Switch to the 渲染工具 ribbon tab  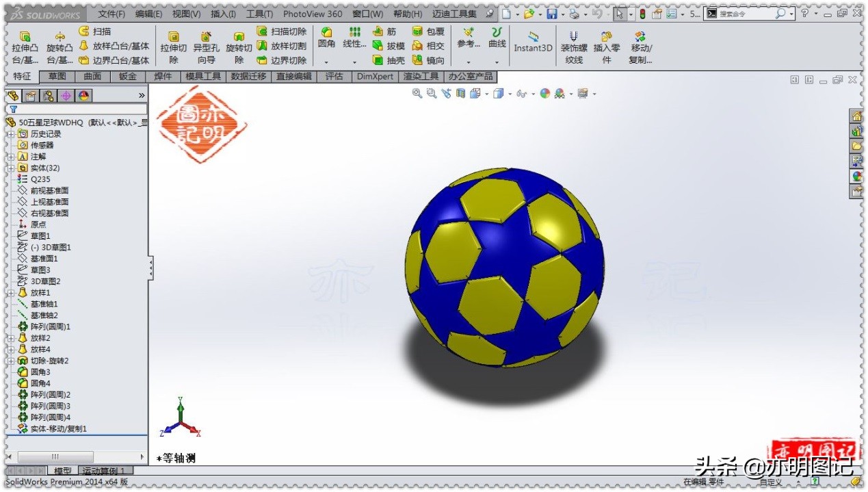point(421,77)
